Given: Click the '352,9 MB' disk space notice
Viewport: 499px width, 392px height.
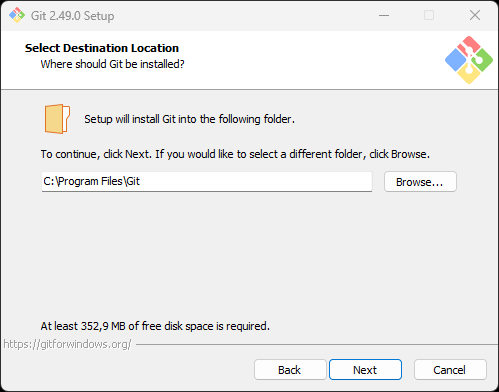Looking at the screenshot, I should pos(155,326).
